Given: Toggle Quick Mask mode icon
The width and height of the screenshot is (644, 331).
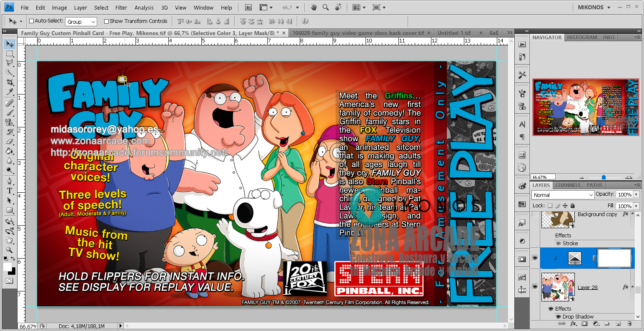Looking at the screenshot, I should tap(10, 281).
